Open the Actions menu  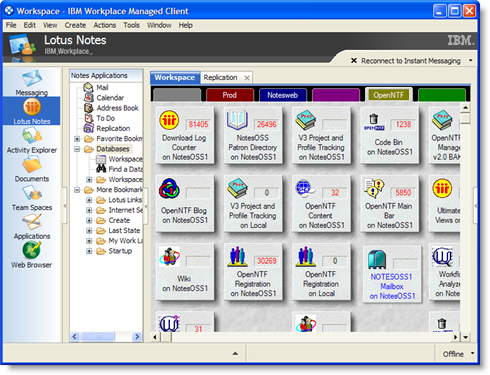click(x=105, y=25)
